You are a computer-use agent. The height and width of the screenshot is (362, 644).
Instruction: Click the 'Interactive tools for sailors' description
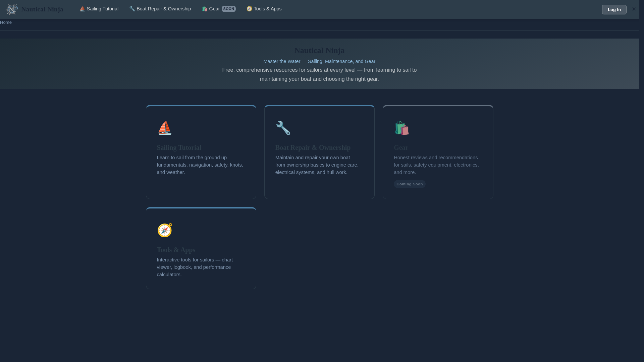tap(195, 267)
